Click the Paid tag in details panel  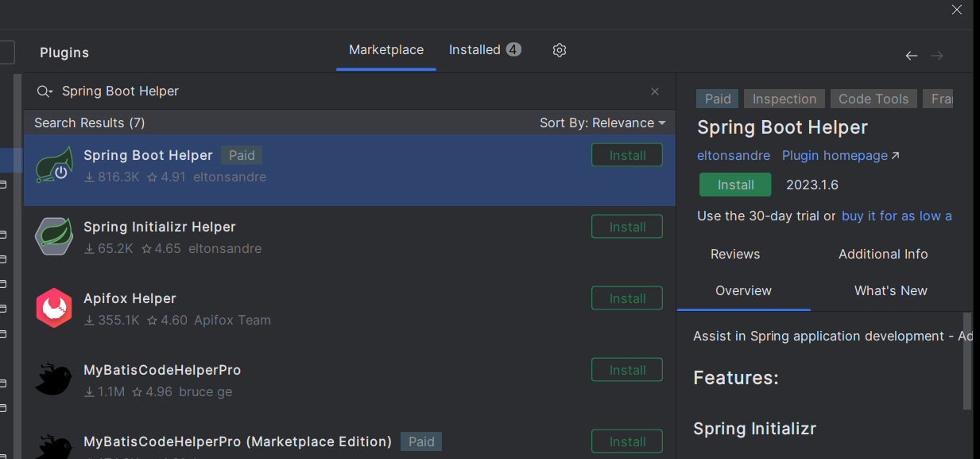(x=718, y=99)
